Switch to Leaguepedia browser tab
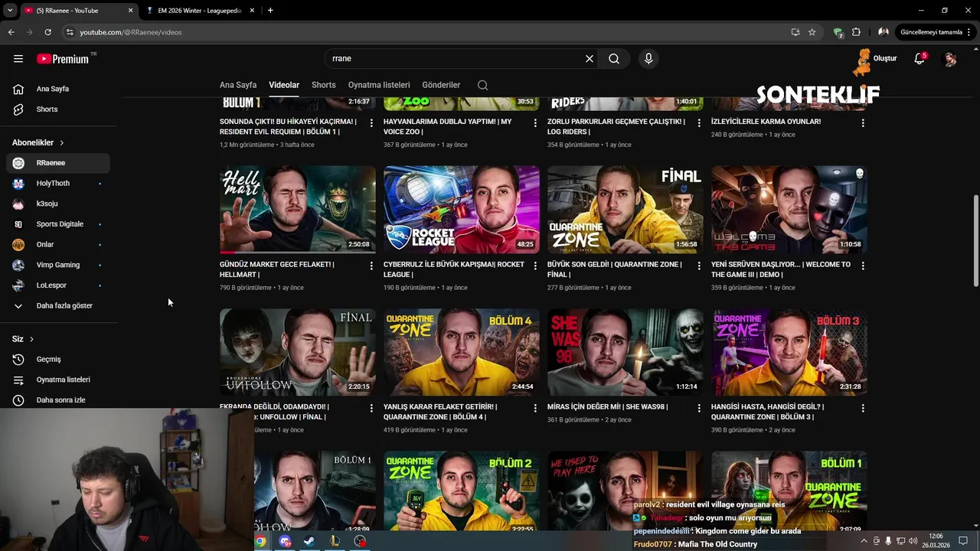The width and height of the screenshot is (980, 551). (201, 10)
